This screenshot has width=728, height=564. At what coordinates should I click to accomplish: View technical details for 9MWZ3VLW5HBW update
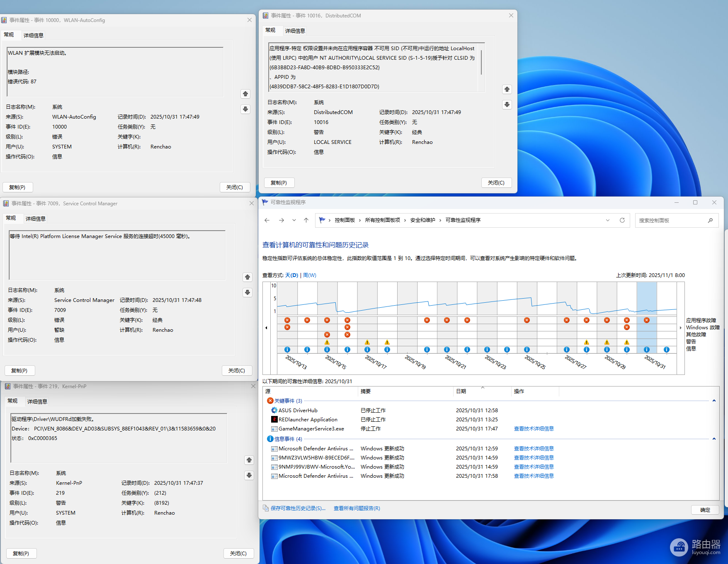(534, 458)
